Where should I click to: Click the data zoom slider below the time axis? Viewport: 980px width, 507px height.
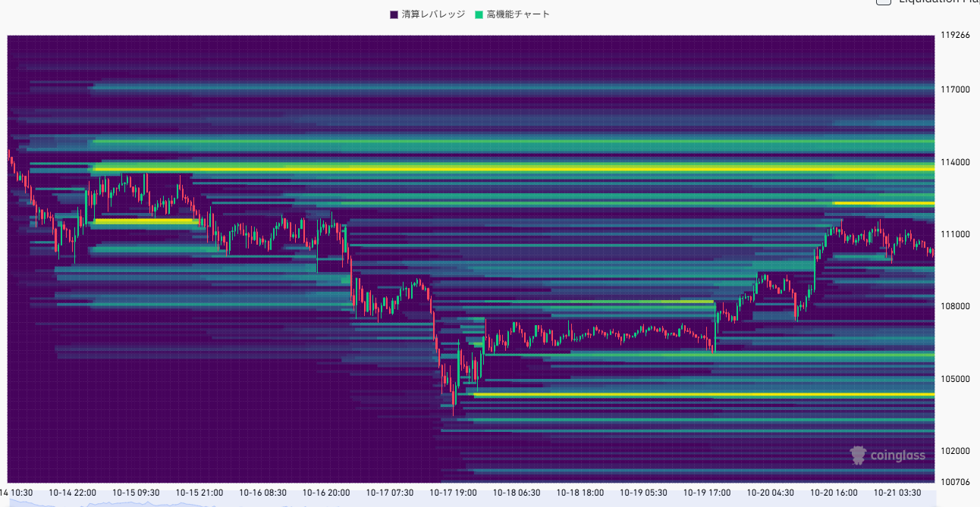(470, 502)
